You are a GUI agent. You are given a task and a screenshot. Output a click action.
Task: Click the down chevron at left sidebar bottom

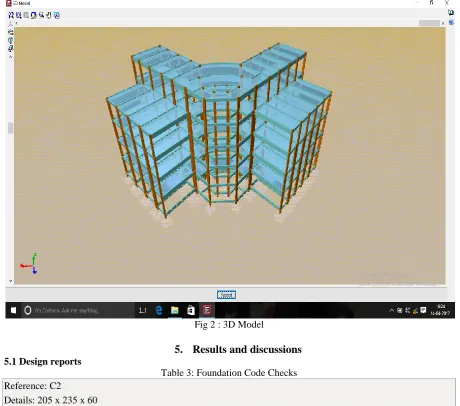[10, 281]
